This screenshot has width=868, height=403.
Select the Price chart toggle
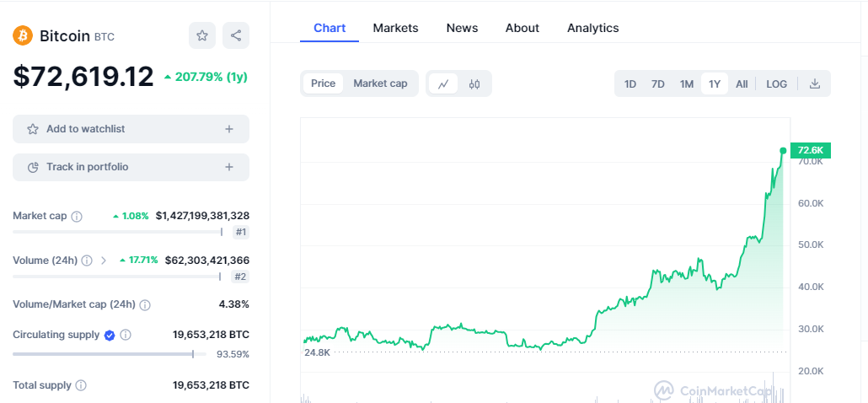[323, 83]
